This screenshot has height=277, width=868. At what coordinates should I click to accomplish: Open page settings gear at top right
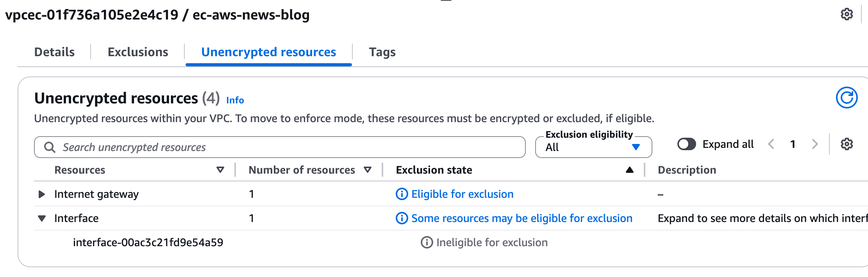pos(847,14)
